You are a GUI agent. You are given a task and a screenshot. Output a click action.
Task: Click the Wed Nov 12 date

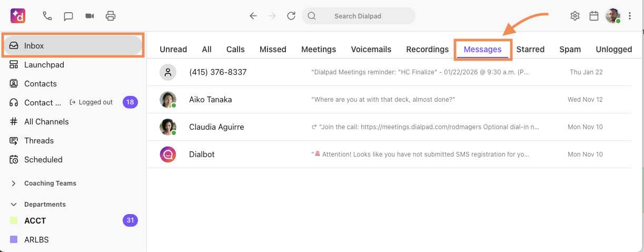tap(585, 100)
